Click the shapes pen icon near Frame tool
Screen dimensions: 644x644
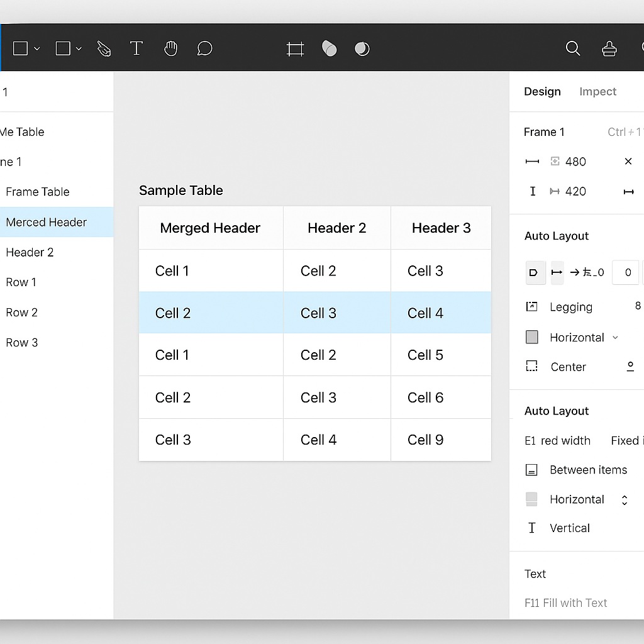329,48
